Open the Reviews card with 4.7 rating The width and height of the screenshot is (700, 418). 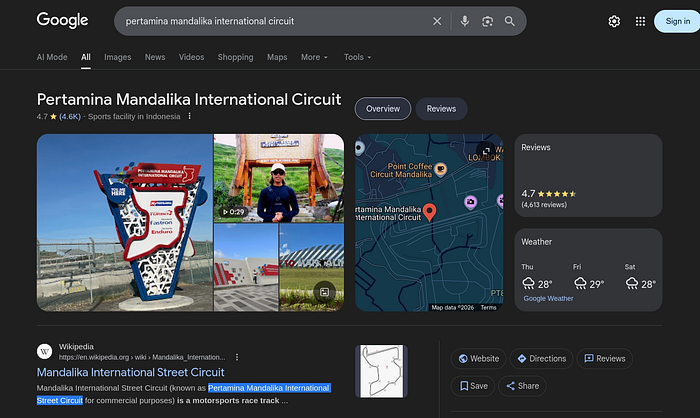[x=588, y=176]
